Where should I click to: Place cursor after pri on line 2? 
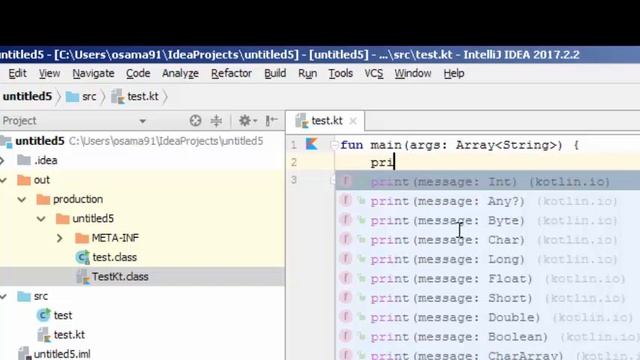394,162
